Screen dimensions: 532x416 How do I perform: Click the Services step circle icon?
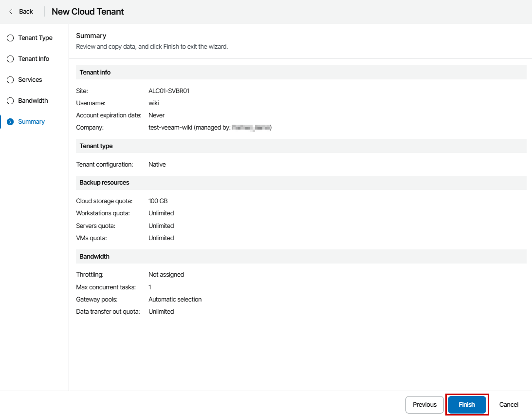point(10,79)
